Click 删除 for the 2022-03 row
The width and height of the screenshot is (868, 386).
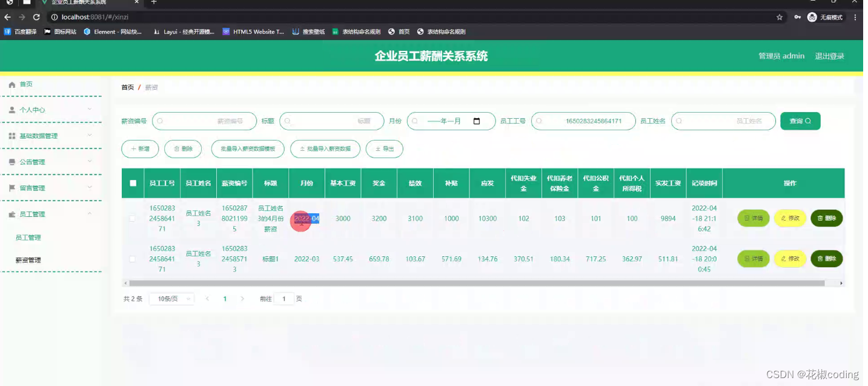coord(827,259)
